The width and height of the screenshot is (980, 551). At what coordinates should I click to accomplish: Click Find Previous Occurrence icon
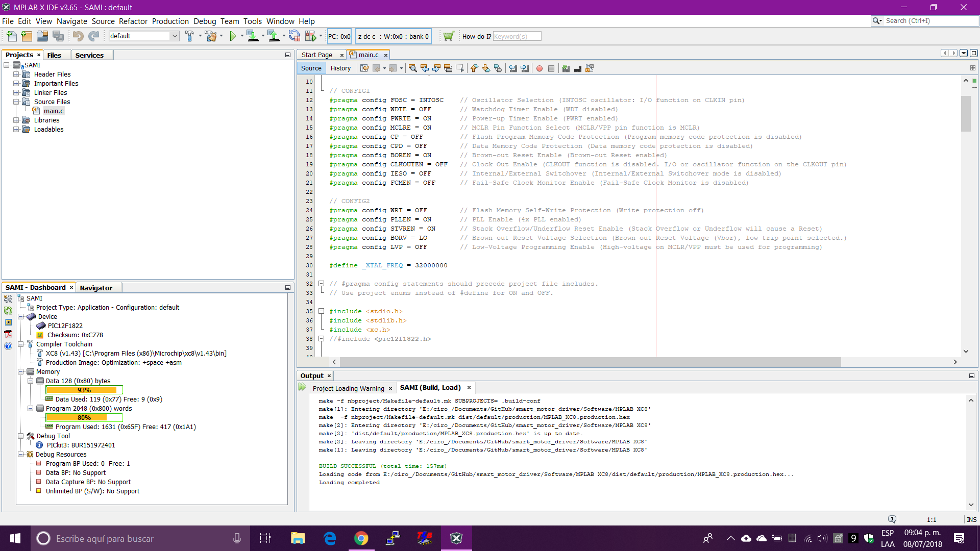(x=425, y=68)
